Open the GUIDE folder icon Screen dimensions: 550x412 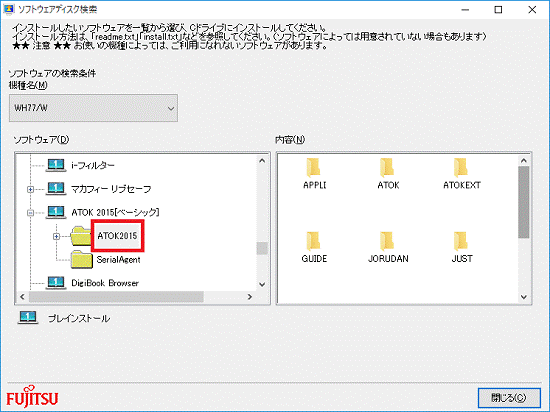coord(313,242)
